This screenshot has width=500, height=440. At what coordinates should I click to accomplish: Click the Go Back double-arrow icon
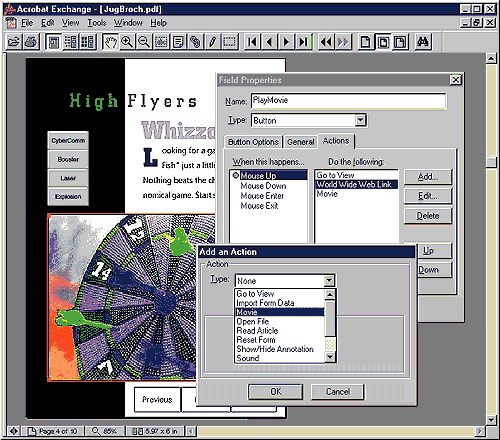326,42
